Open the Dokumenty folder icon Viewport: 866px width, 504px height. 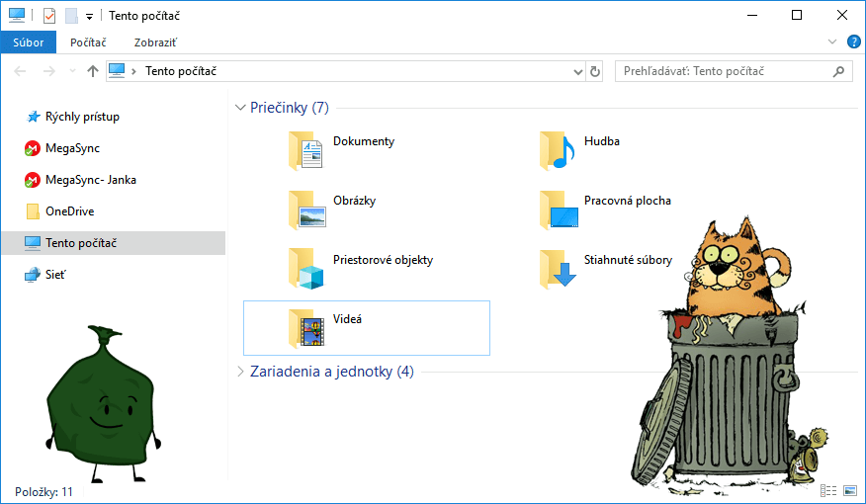pos(306,151)
